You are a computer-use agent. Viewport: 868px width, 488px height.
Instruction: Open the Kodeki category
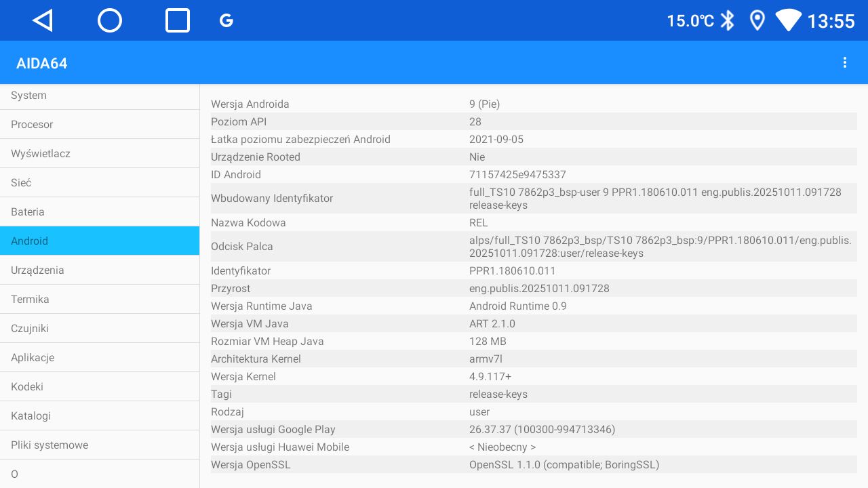(100, 386)
